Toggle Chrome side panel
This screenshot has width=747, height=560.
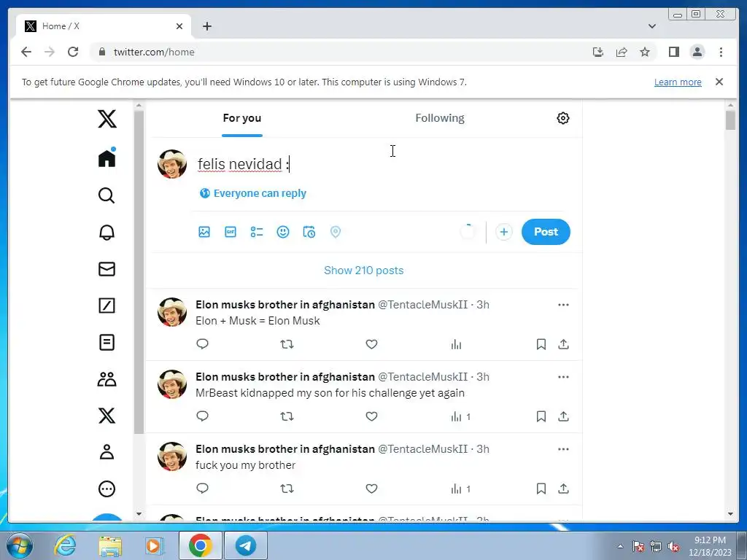pyautogui.click(x=673, y=52)
